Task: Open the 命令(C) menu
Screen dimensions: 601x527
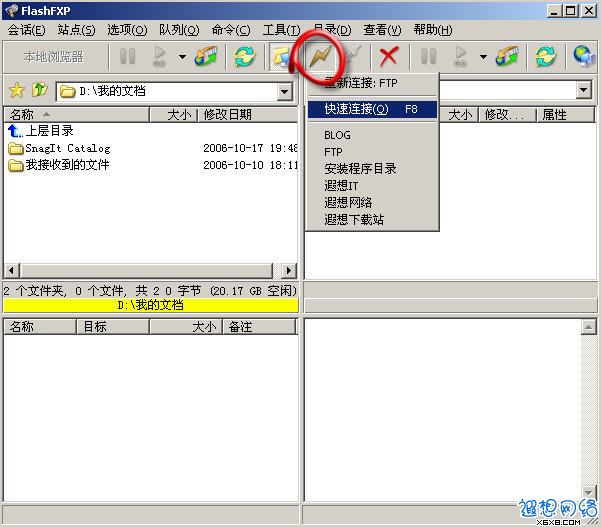Action: point(231,30)
